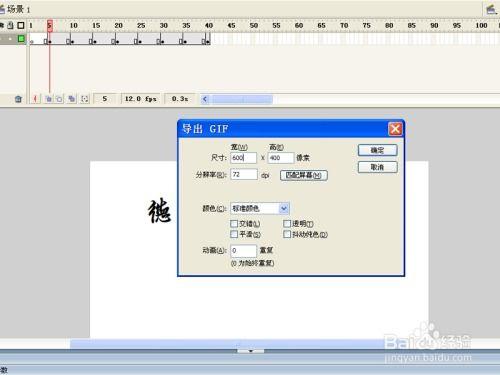Click the 12.0 fps frame rate readout
Screen dimensions: 500x375
(140, 99)
